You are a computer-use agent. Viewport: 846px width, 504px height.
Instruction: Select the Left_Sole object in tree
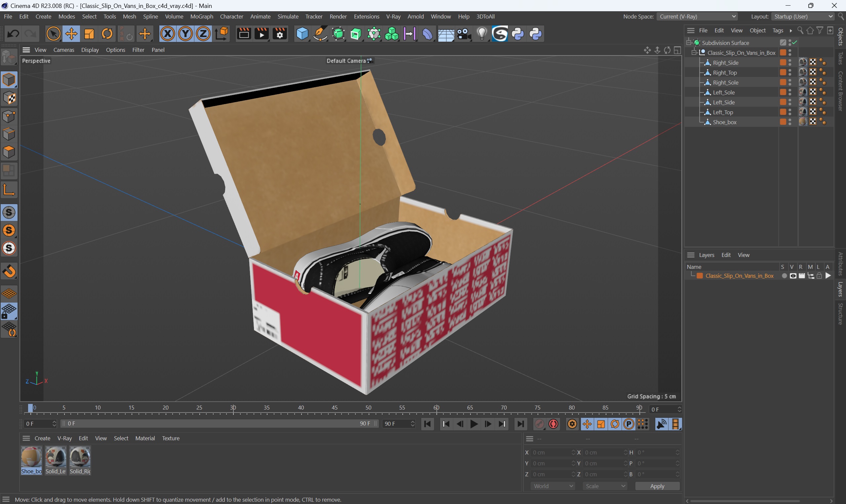pyautogui.click(x=724, y=92)
